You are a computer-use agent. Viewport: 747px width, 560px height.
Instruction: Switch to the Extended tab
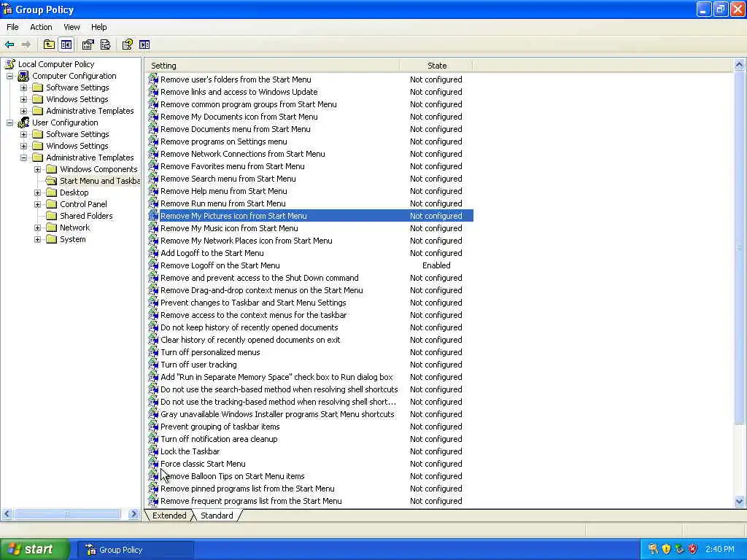169,516
